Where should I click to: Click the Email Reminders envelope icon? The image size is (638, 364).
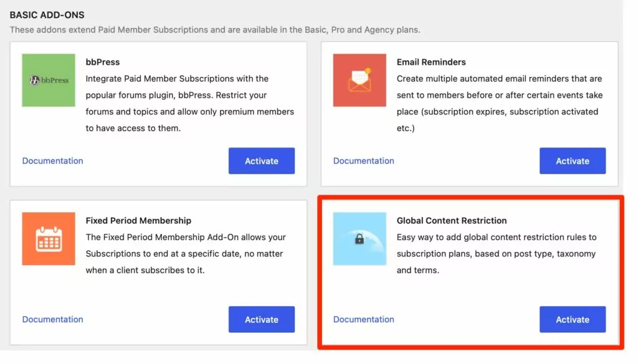[x=359, y=80]
